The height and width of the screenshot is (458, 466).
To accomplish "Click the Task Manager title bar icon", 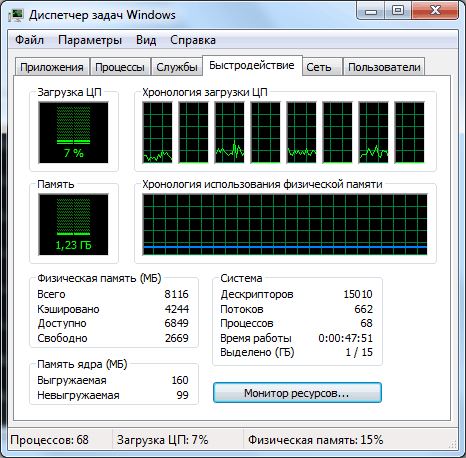I will click(x=16, y=15).
